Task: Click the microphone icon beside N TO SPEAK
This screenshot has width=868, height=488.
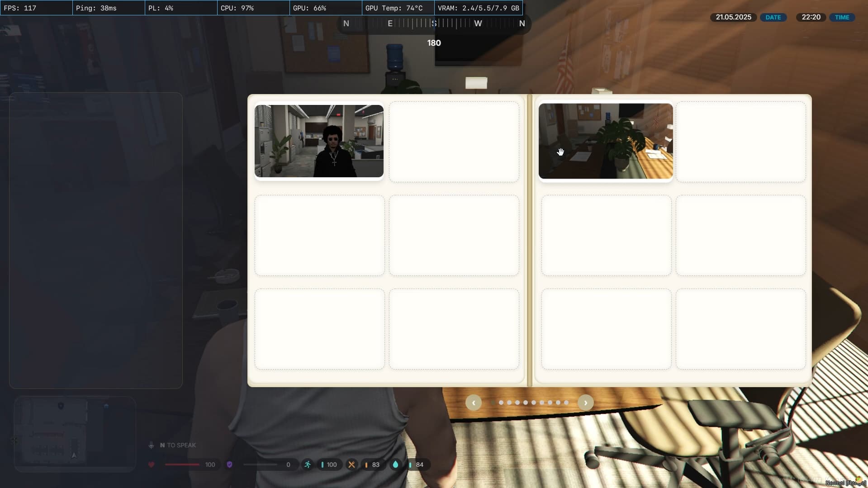Action: 151,445
